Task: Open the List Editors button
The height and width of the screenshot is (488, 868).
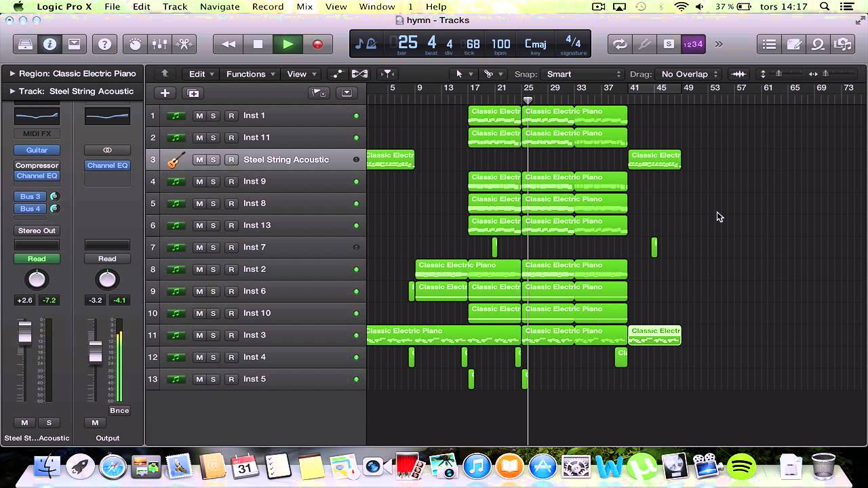Action: click(x=769, y=44)
